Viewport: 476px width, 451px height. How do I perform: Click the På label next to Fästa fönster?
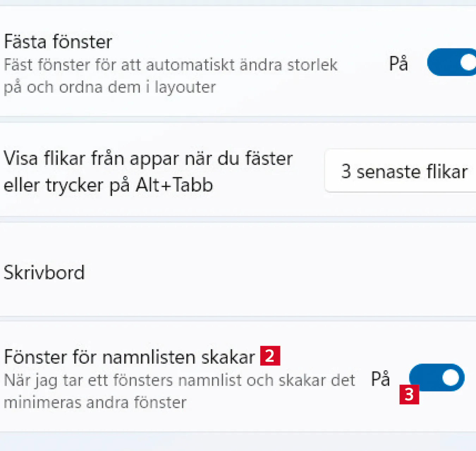(x=398, y=64)
